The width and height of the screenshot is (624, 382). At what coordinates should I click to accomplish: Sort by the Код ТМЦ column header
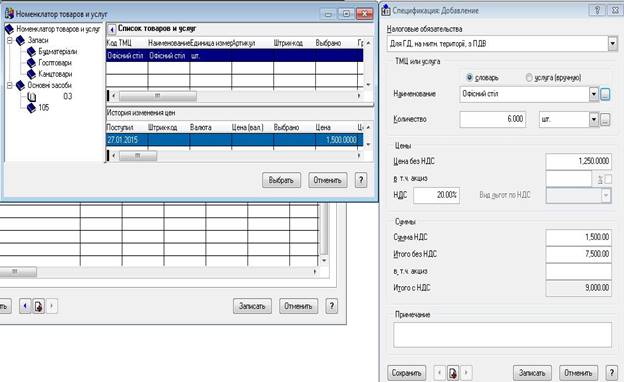coord(127,43)
